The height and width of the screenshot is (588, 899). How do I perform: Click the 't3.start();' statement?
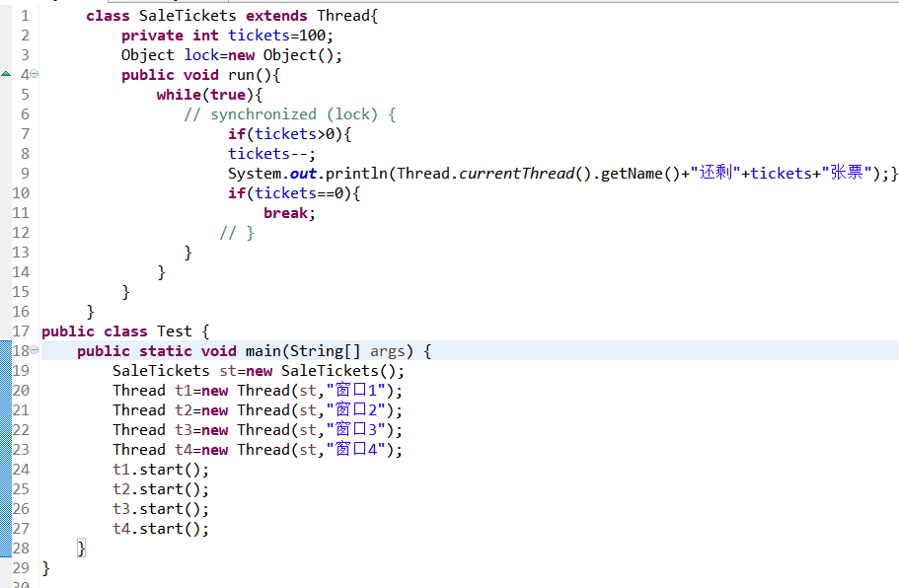161,509
